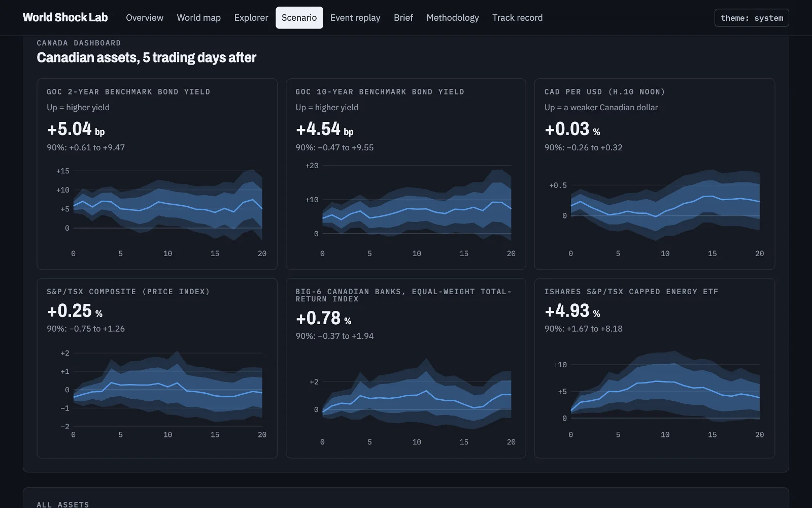Click the Up = a weaker Canadian dollar note

(x=601, y=107)
